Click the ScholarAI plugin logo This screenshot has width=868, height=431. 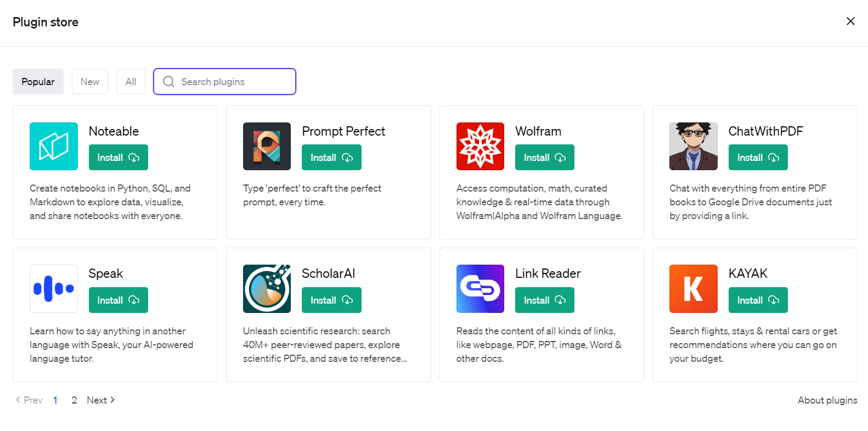tap(267, 289)
